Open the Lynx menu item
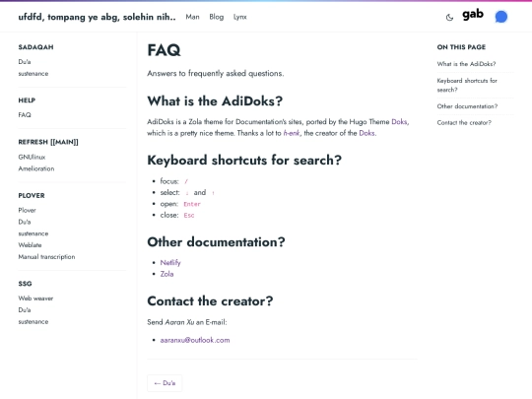 click(x=239, y=17)
